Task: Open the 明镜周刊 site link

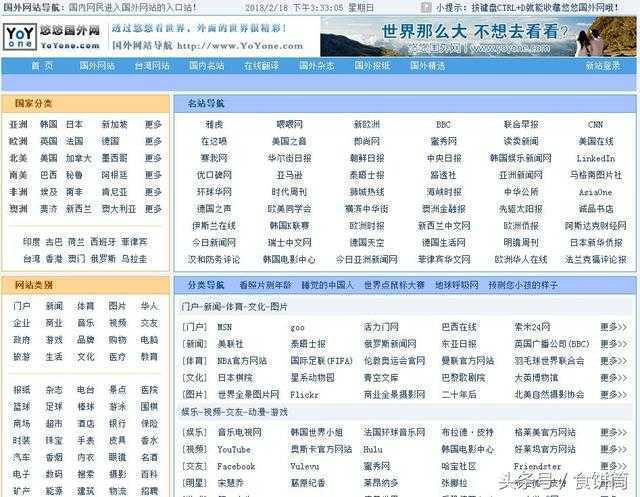Action: tap(521, 242)
